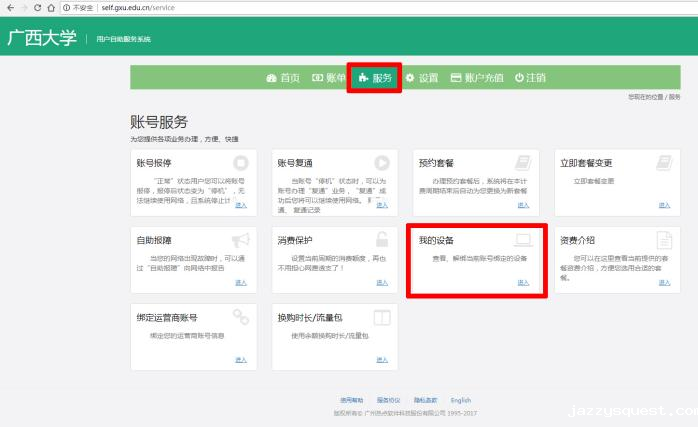Click the book icon in 预约套餐 card
The image size is (698, 427).
tap(523, 162)
